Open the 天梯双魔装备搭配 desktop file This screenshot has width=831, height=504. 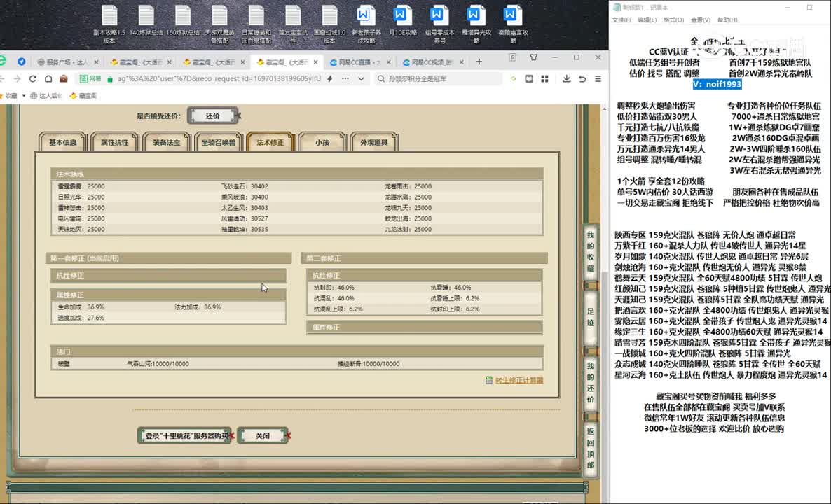[219, 24]
